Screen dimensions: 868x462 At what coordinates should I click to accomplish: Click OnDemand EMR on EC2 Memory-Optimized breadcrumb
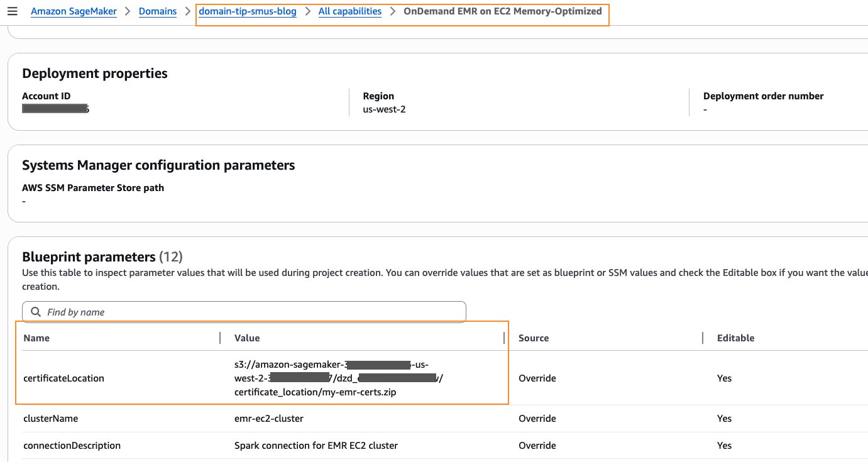[x=502, y=11]
